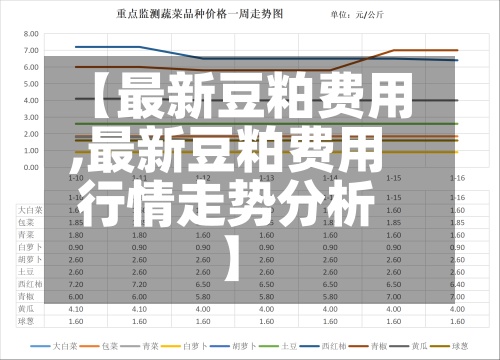The image size is (500, 360).
Task: Click the 球葱 legend entry below the table
Action: tap(449, 346)
